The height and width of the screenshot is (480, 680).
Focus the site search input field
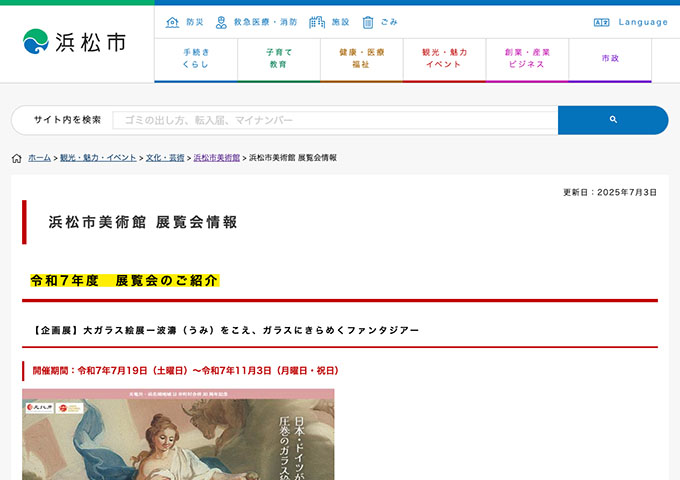pos(335,120)
